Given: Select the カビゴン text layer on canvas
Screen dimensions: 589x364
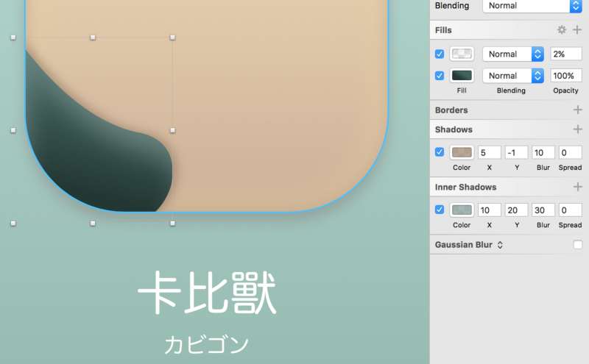Looking at the screenshot, I should point(207,344).
